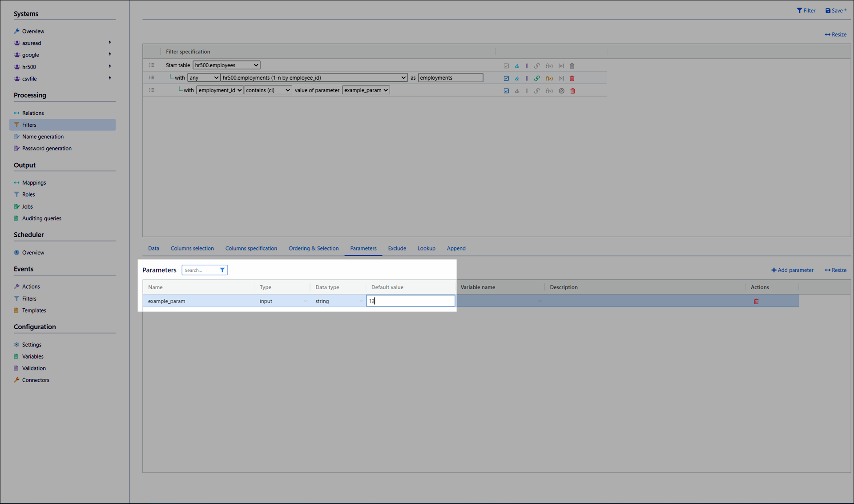Toggle checkbox on employment_id condition row
854x504 pixels.
(506, 91)
